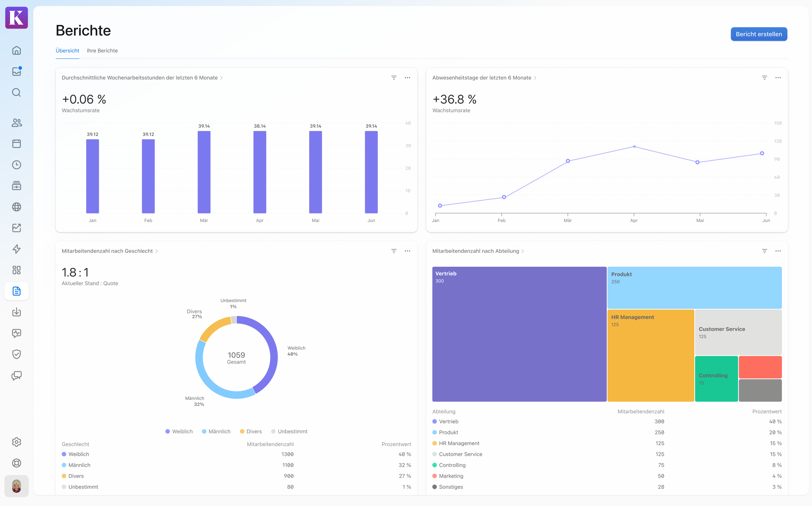Image resolution: width=812 pixels, height=506 pixels.
Task: Open the employees people icon
Action: pos(16,123)
